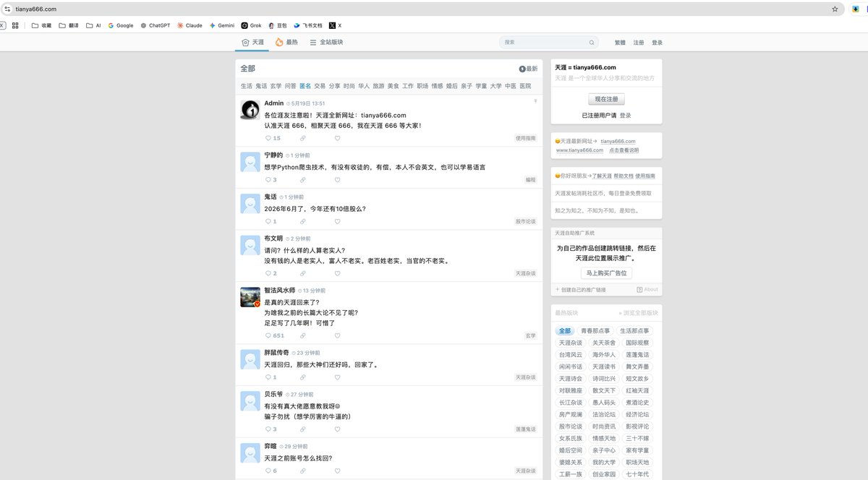Viewport: 868px width, 480px height.
Task: Select the 鬼话 category filter
Action: (x=261, y=86)
